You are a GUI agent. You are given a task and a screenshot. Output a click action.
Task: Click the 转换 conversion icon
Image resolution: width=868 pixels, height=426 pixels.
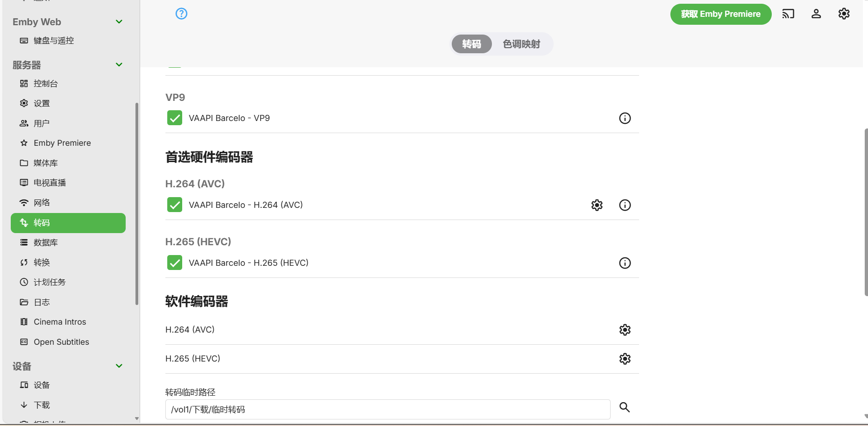coord(24,263)
